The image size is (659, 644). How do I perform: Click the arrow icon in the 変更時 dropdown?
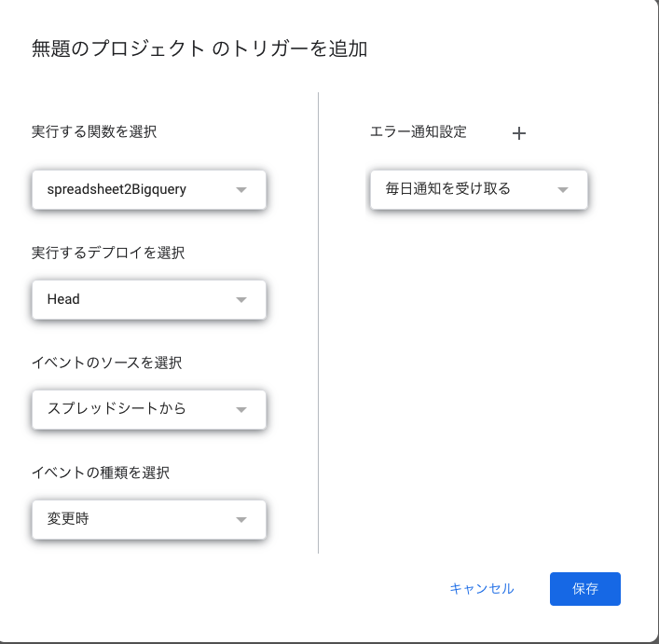pyautogui.click(x=241, y=519)
